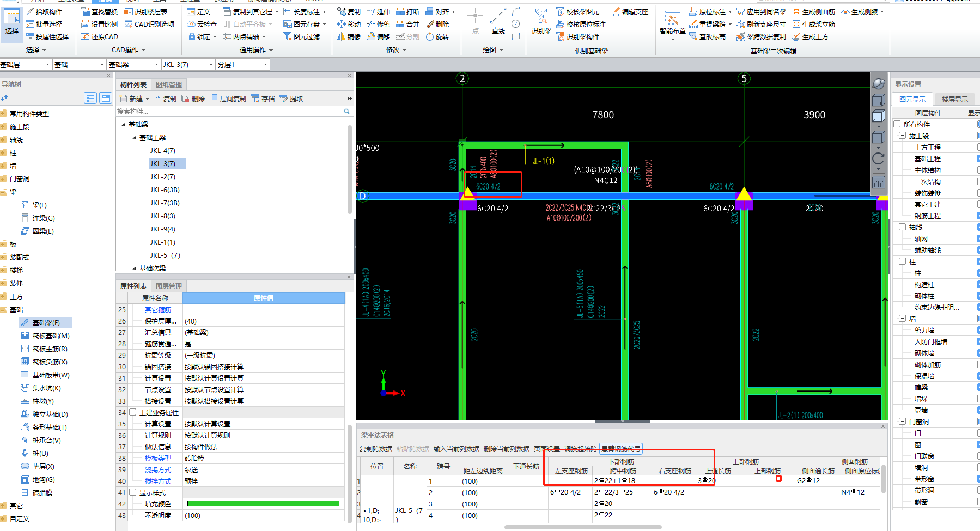Select the 修剪 trim tool
Image resolution: width=980 pixels, height=531 pixels.
[x=379, y=24]
